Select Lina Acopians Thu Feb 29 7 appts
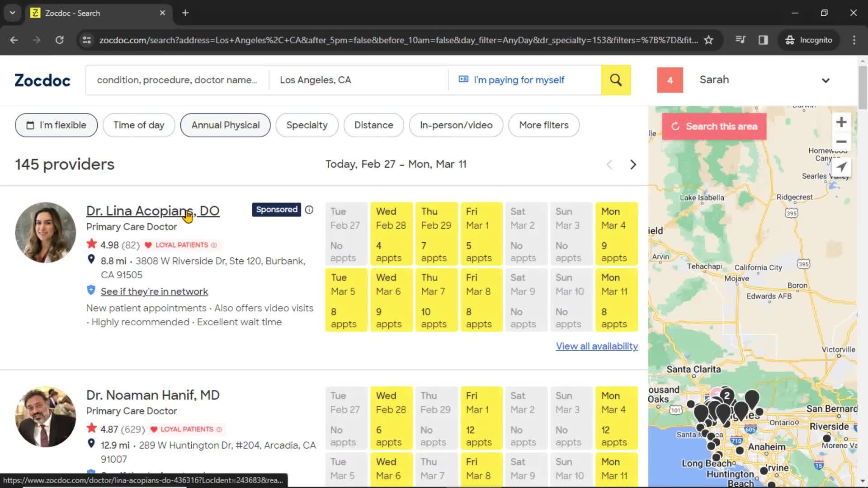This screenshot has height=488, width=868. click(x=436, y=234)
